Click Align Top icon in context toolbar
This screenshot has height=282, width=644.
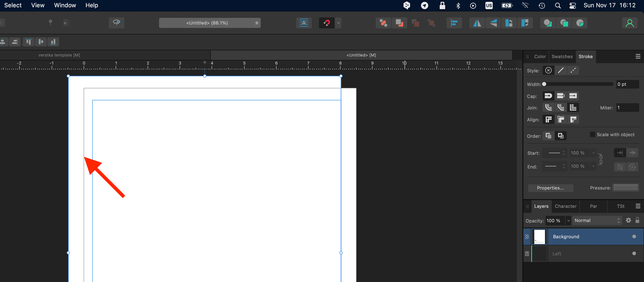click(x=29, y=42)
